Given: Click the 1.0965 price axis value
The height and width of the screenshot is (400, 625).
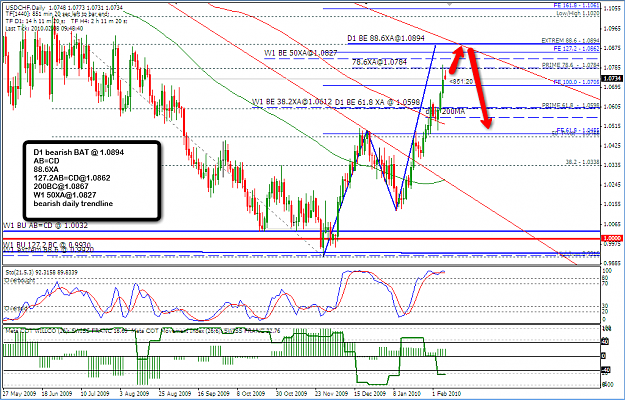Looking at the screenshot, I should (x=613, y=28).
